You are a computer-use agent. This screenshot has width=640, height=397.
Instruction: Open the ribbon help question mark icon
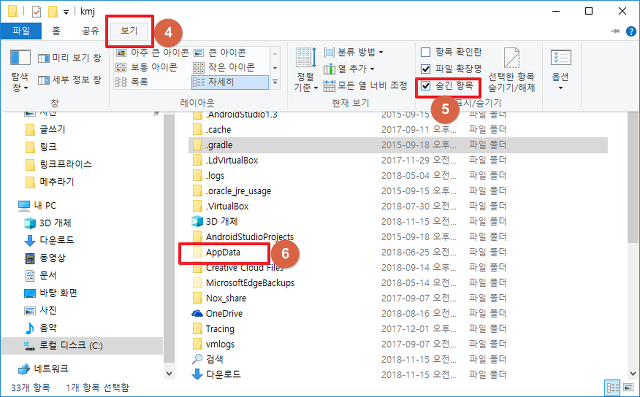tap(631, 31)
